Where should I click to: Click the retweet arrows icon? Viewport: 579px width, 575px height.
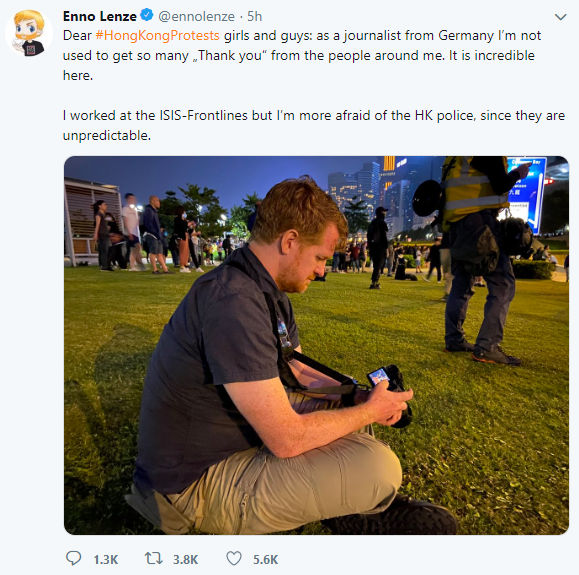(153, 558)
